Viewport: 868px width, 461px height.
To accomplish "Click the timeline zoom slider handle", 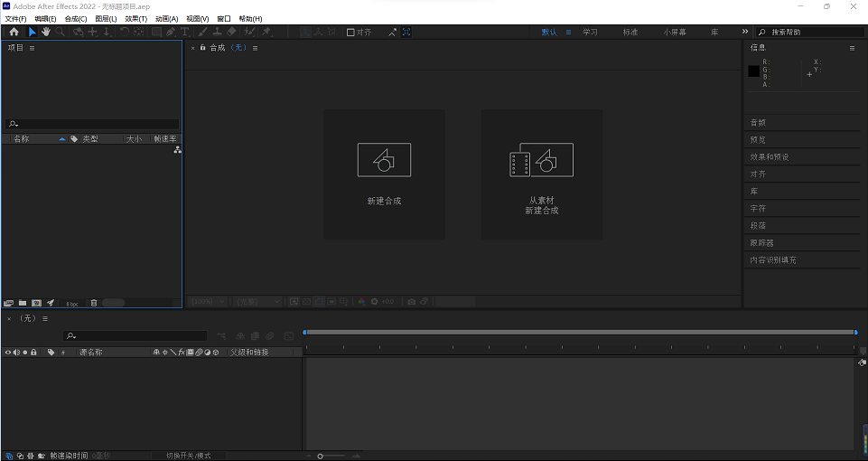I will point(320,456).
